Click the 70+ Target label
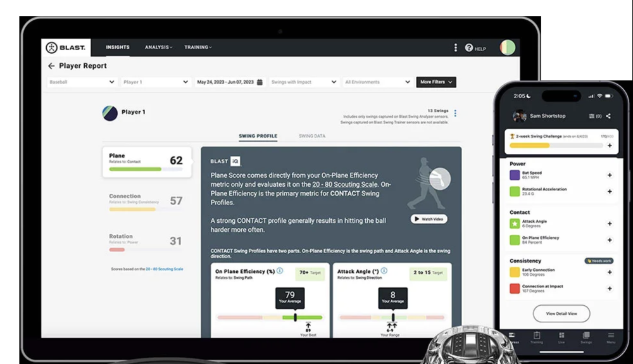Image resolution: width=633 pixels, height=364 pixels. tap(310, 273)
